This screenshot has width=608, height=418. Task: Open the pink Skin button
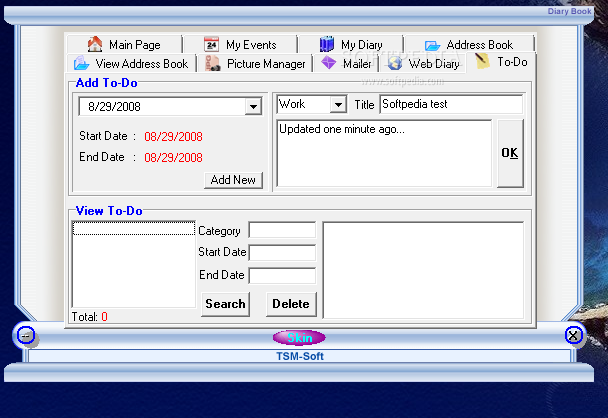click(299, 338)
